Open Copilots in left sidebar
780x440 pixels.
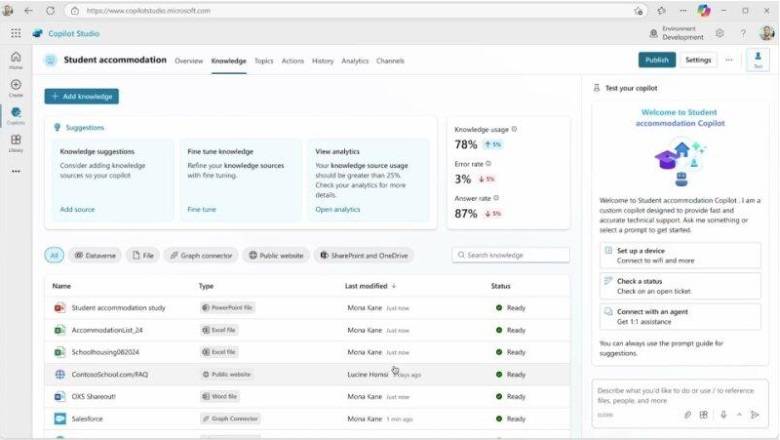pos(16,115)
